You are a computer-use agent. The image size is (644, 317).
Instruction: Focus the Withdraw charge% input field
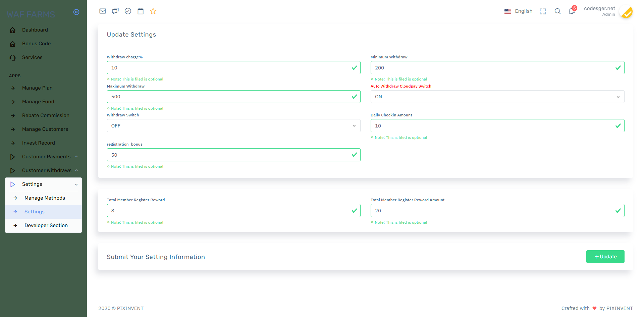[233, 68]
